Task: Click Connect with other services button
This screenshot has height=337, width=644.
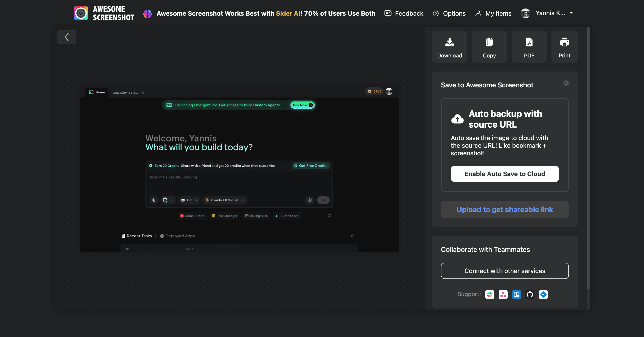Action: 504,271
